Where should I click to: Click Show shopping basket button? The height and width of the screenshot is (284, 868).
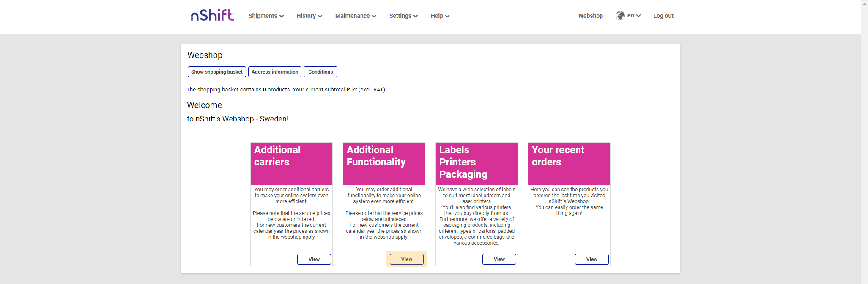217,72
